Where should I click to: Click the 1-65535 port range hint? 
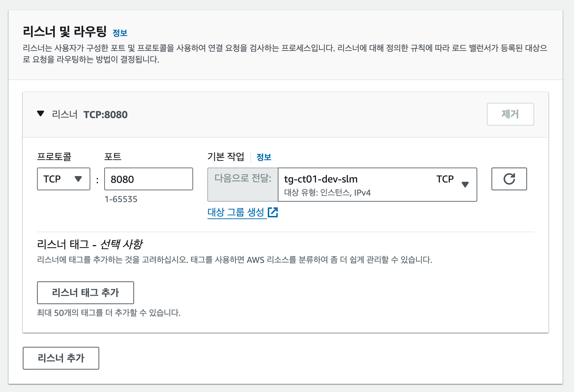pyautogui.click(x=121, y=199)
